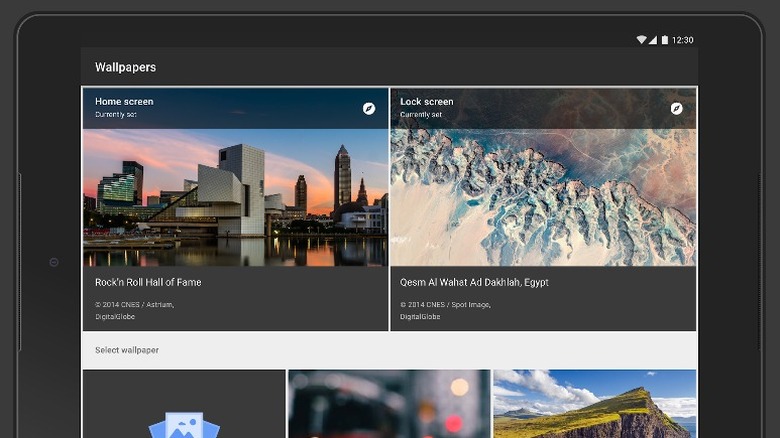Tap the battery icon in status bar
The image size is (780, 438).
point(664,40)
